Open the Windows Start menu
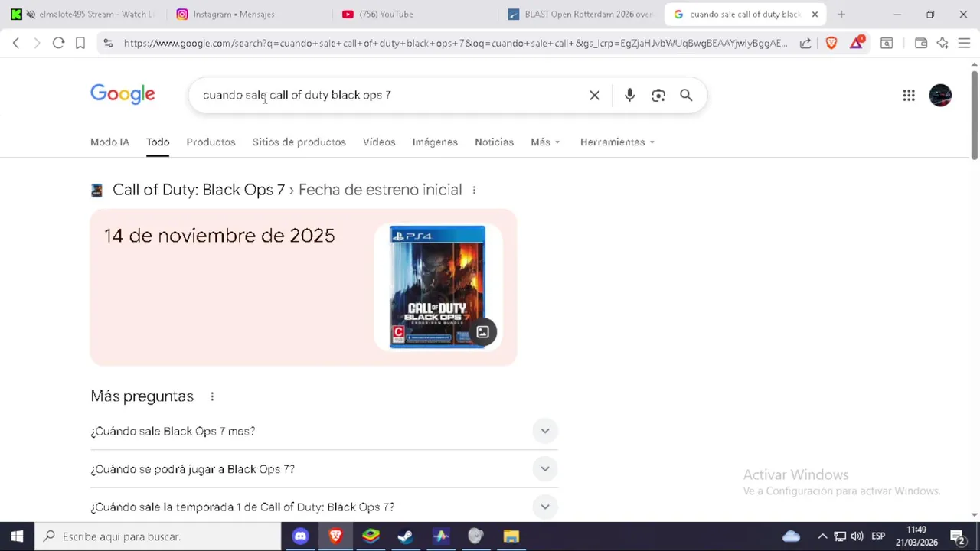This screenshot has width=980, height=551. click(17, 536)
